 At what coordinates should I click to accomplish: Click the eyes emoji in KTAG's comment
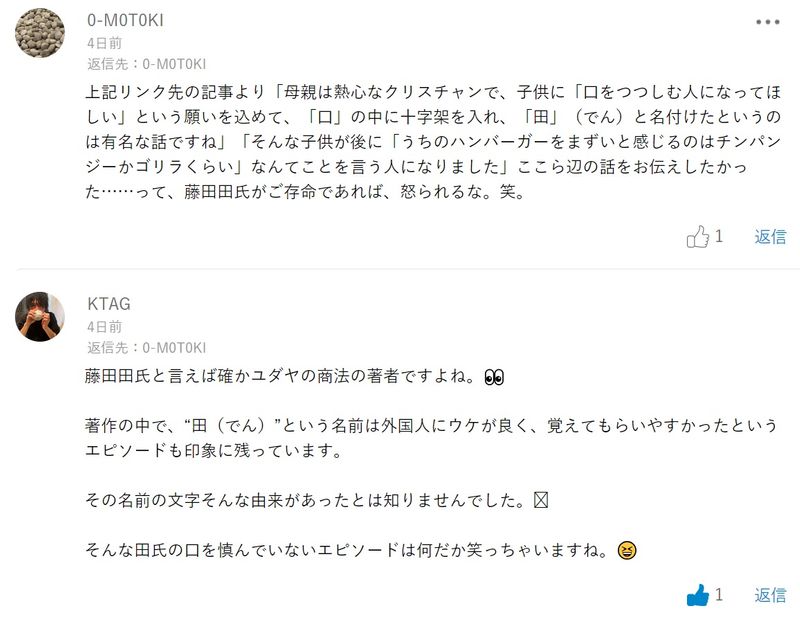coord(494,377)
